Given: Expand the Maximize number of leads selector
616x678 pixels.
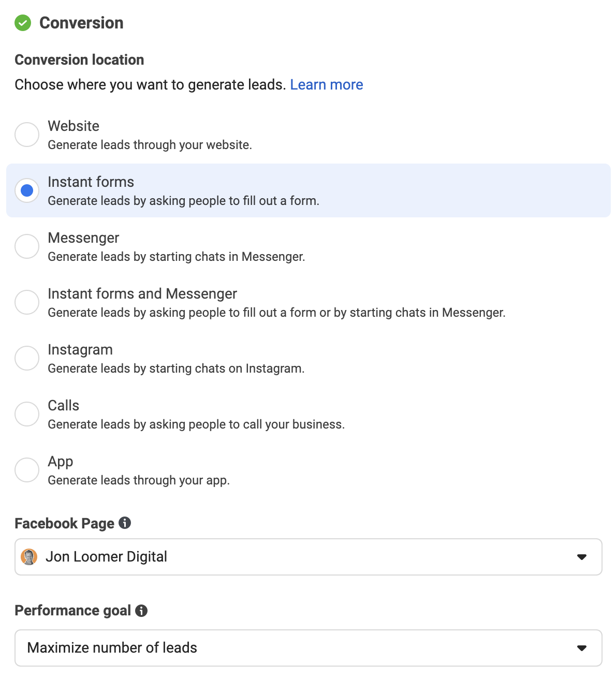Looking at the screenshot, I should pyautogui.click(x=309, y=648).
